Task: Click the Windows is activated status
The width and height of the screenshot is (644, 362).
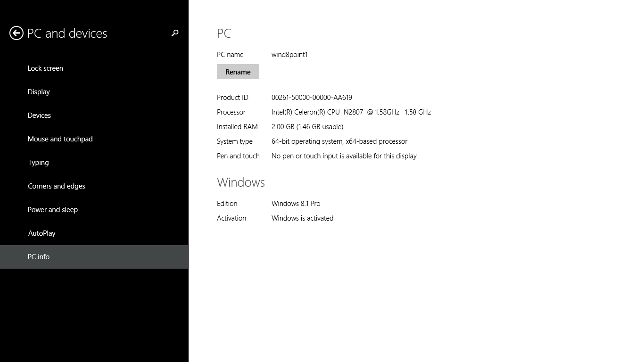Action: point(303,218)
